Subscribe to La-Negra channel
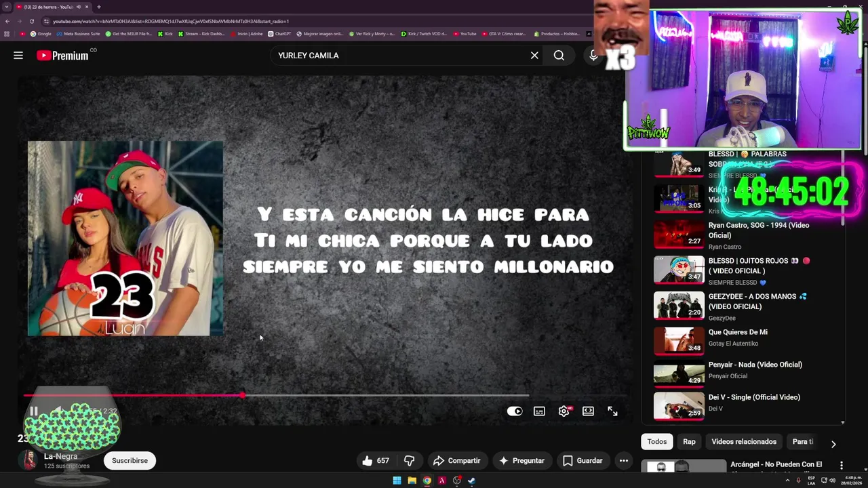This screenshot has width=868, height=488. (x=130, y=460)
